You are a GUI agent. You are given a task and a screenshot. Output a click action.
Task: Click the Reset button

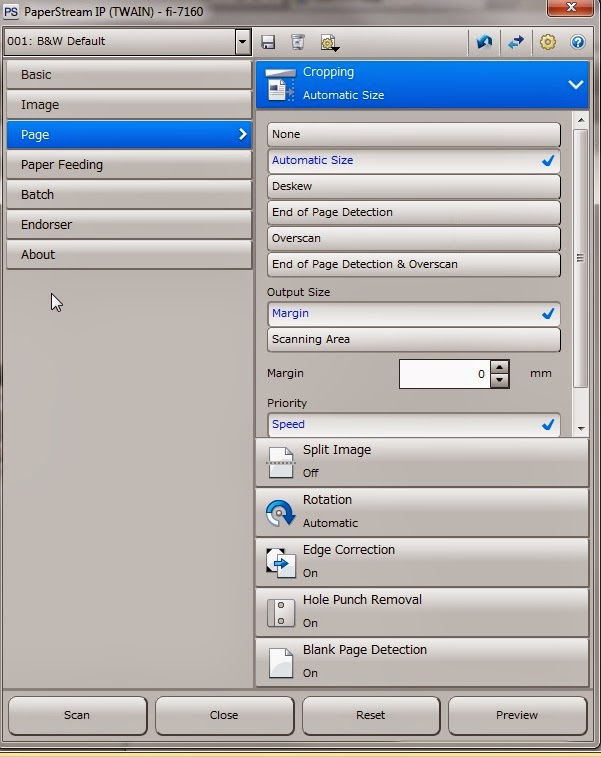pyautogui.click(x=371, y=715)
